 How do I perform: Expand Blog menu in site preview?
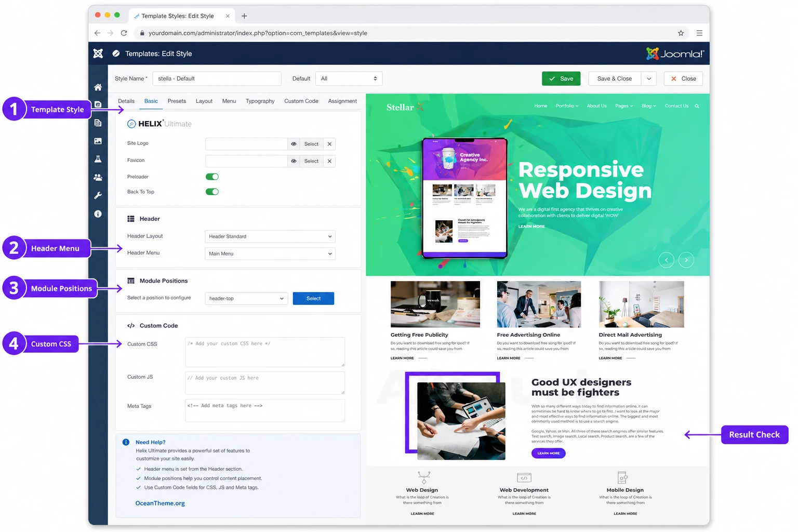point(649,106)
